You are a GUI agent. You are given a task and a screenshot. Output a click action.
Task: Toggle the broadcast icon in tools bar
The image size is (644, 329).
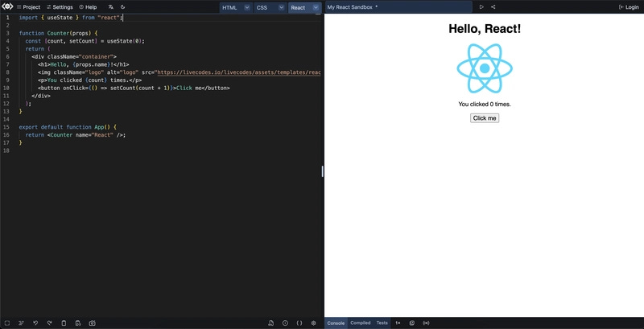tap(426, 323)
